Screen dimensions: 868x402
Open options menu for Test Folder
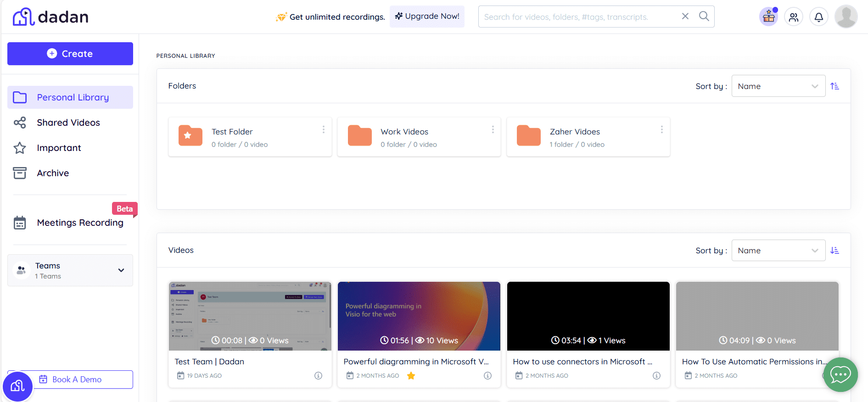pos(324,130)
